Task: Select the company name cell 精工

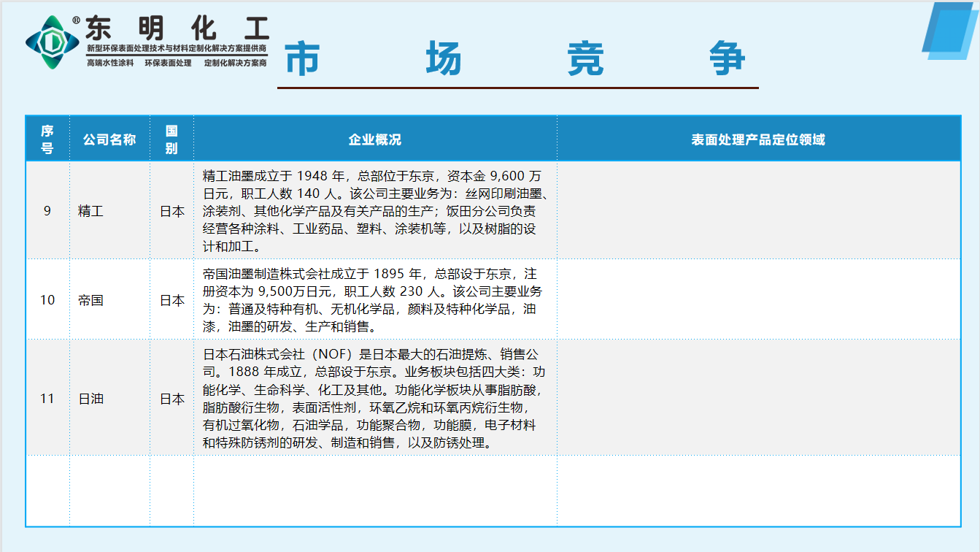Action: [x=109, y=210]
